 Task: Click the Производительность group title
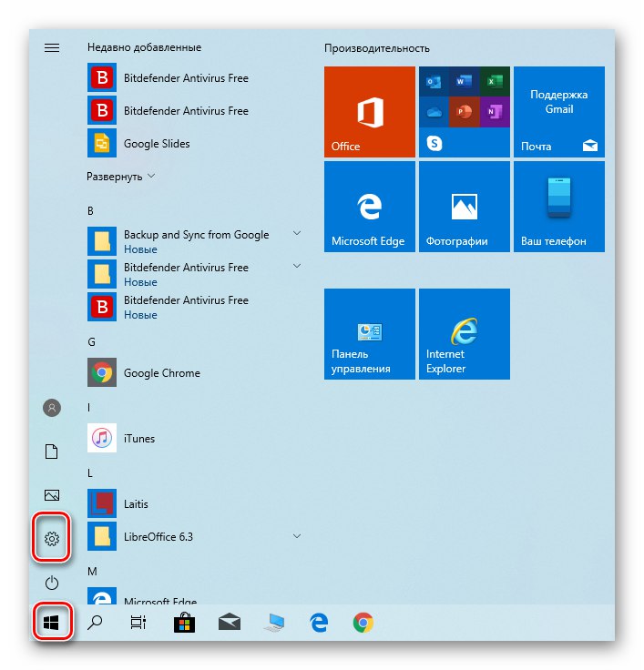click(377, 48)
